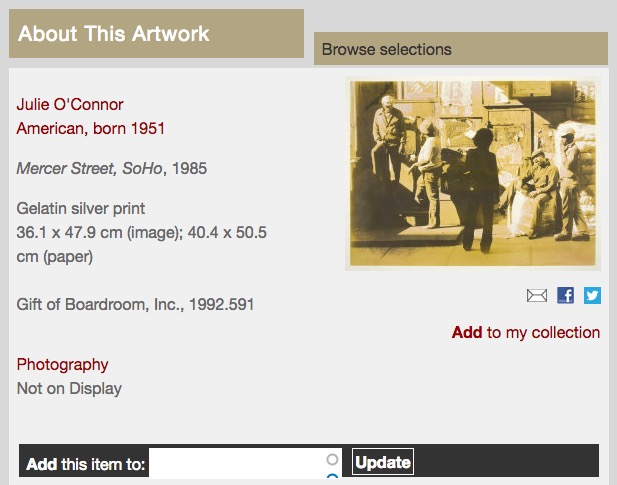Add to my collection link
The width and height of the screenshot is (617, 485).
coord(526,332)
